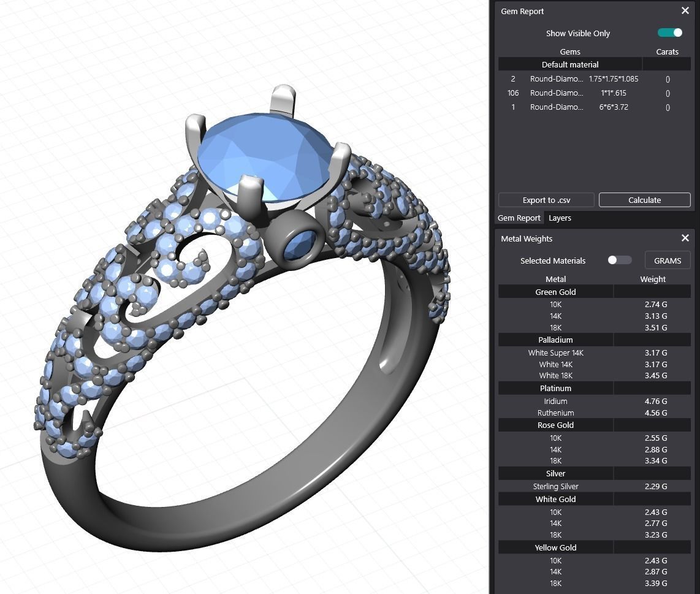
Task: Click the Yellow Gold group header
Action: (594, 547)
